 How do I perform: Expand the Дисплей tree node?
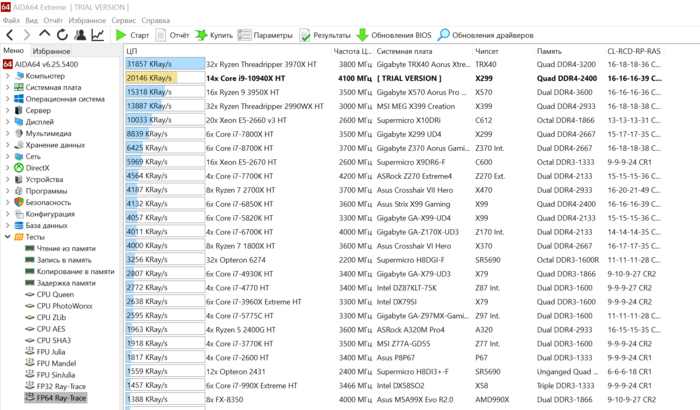pyautogui.click(x=7, y=122)
